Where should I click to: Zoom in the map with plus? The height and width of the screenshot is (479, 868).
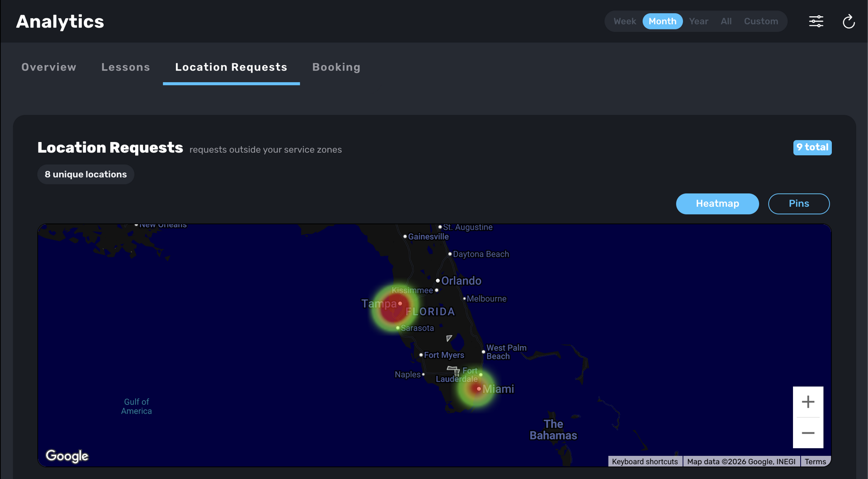pyautogui.click(x=808, y=402)
